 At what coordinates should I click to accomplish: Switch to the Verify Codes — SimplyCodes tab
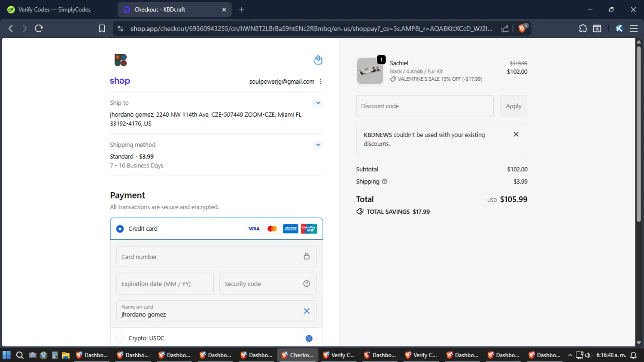[54, 9]
